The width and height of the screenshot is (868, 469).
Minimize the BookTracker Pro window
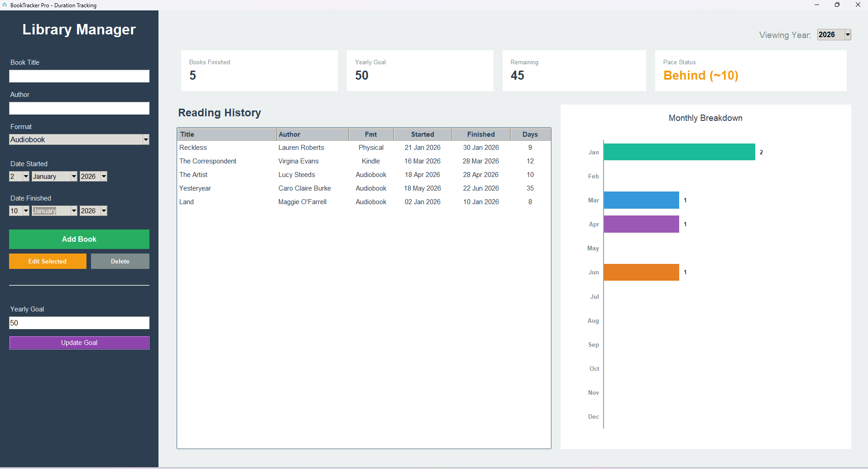tap(817, 5)
